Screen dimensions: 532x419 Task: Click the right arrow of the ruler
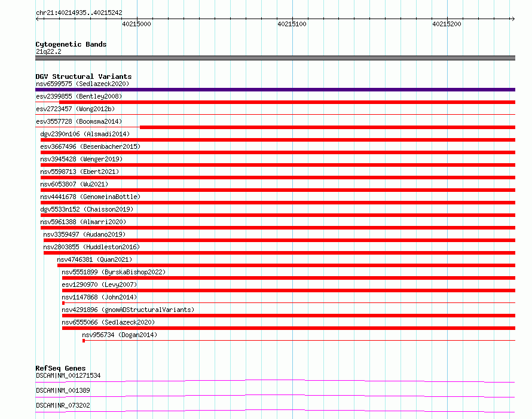pyautogui.click(x=513, y=19)
